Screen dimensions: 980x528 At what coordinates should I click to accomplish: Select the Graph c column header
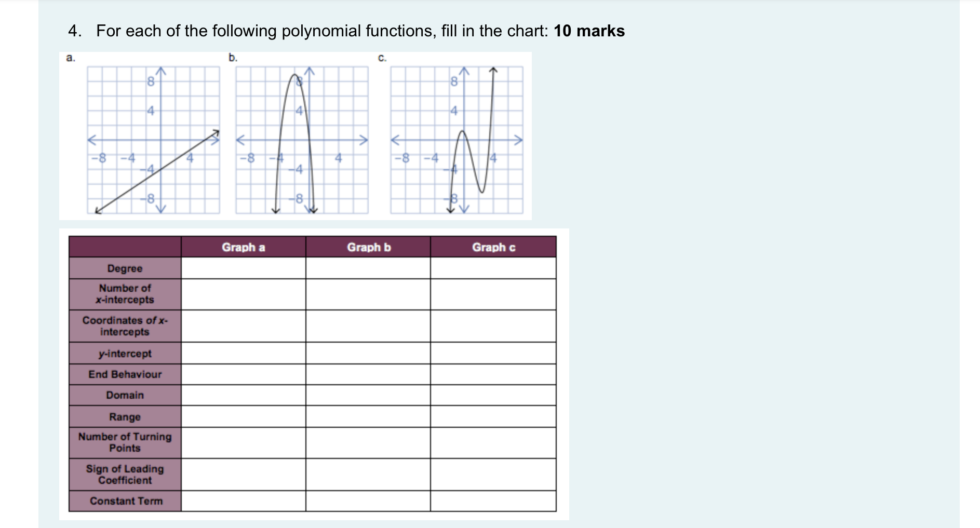[492, 247]
